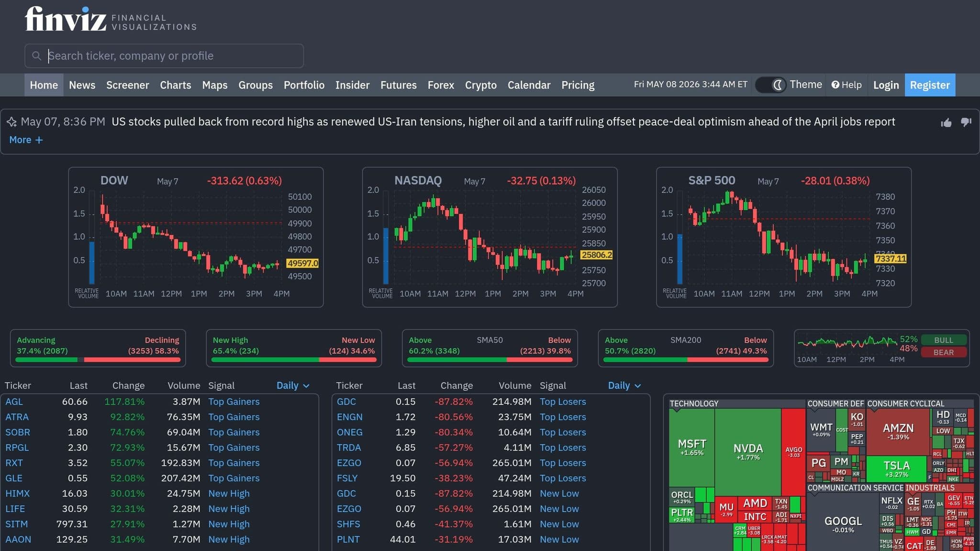Click the Volume column header in gainers table
The image size is (980, 551).
(184, 386)
